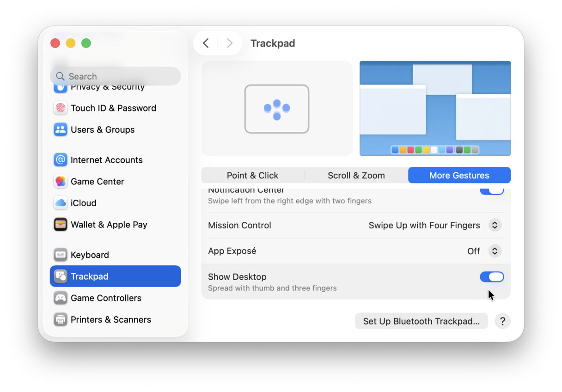The image size is (562, 392).
Task: Open Printers & Scanners settings
Action: (x=116, y=319)
